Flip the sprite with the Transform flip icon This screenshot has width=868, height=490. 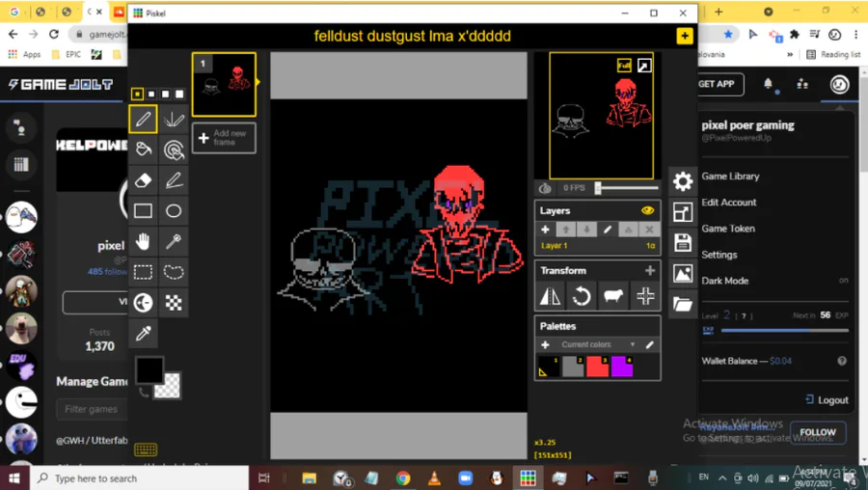(550, 296)
